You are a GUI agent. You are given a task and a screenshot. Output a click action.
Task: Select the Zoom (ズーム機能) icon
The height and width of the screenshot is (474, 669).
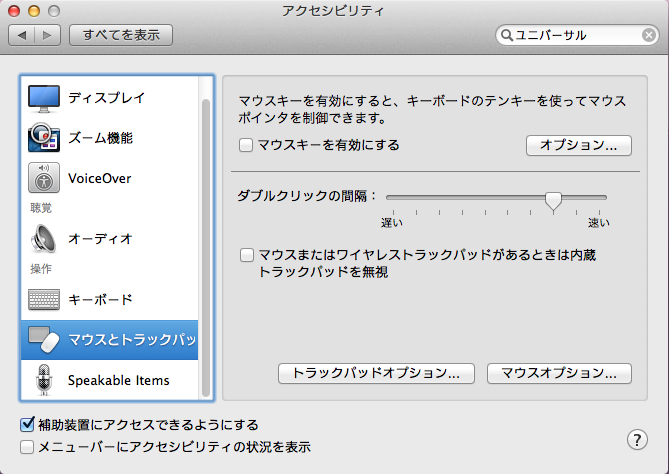(x=44, y=138)
